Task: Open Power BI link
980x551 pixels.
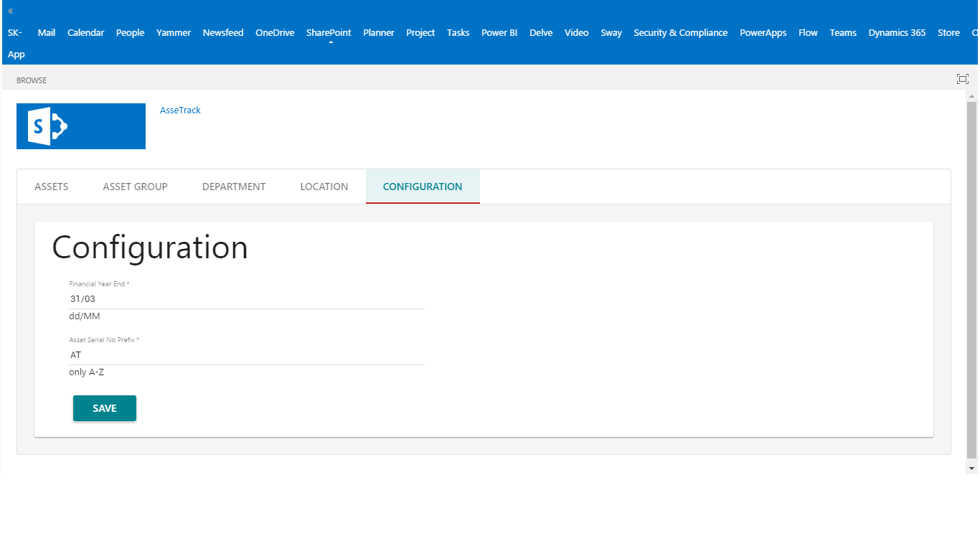Action: pyautogui.click(x=499, y=32)
